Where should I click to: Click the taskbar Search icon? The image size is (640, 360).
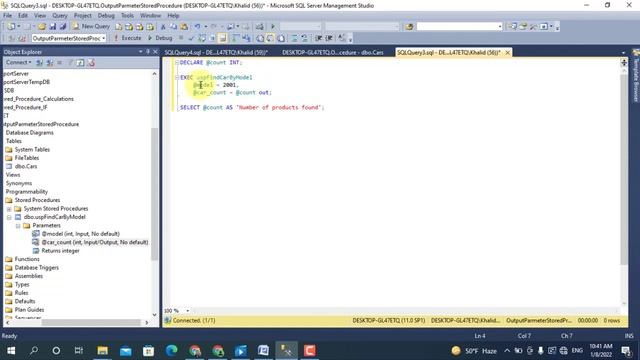point(34,351)
